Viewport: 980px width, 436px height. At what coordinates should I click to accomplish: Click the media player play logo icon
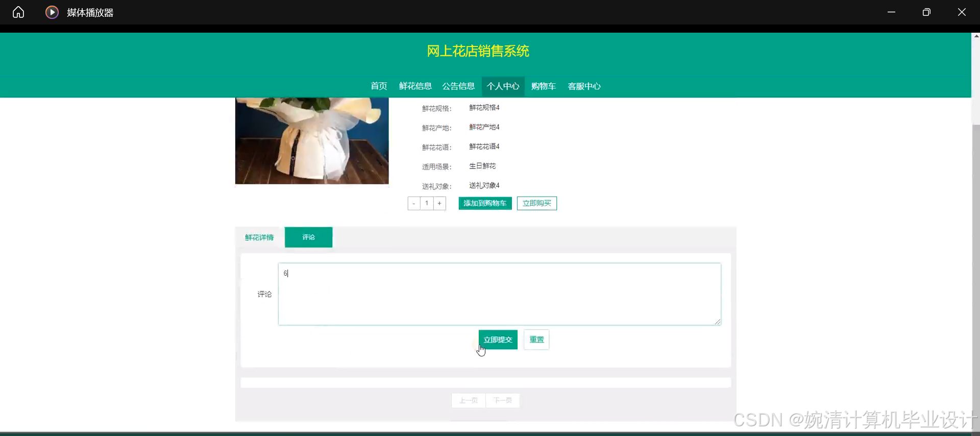pos(52,12)
